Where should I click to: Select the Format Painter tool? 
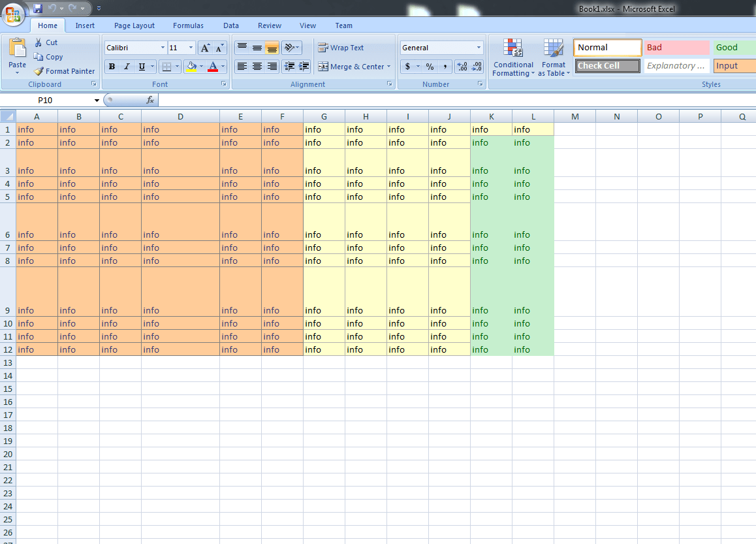click(64, 71)
